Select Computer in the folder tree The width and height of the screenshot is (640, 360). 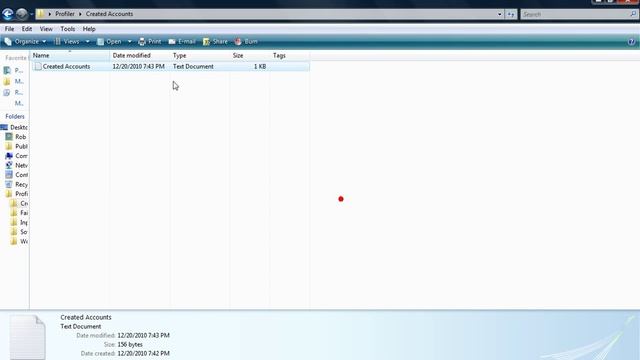point(16,156)
